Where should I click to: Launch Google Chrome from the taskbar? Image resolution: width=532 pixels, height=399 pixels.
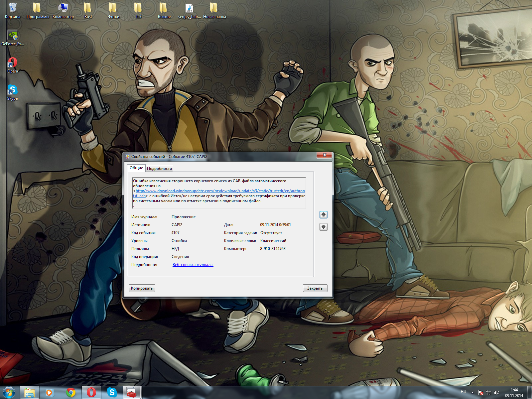point(70,393)
